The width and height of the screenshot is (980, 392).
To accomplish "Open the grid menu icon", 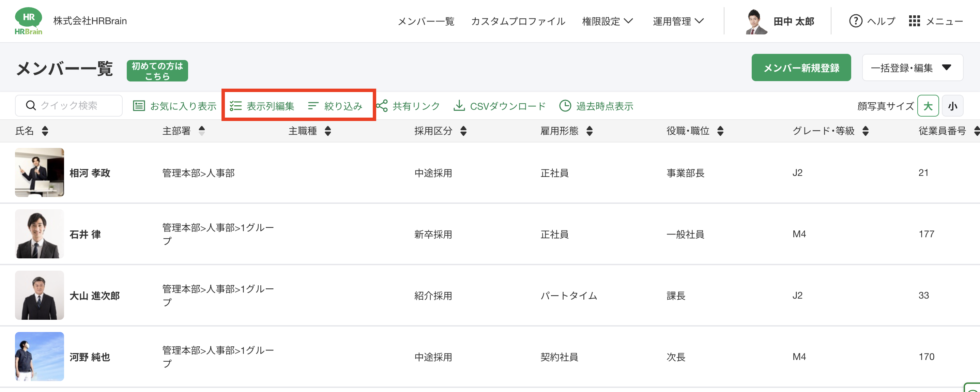I will 914,21.
